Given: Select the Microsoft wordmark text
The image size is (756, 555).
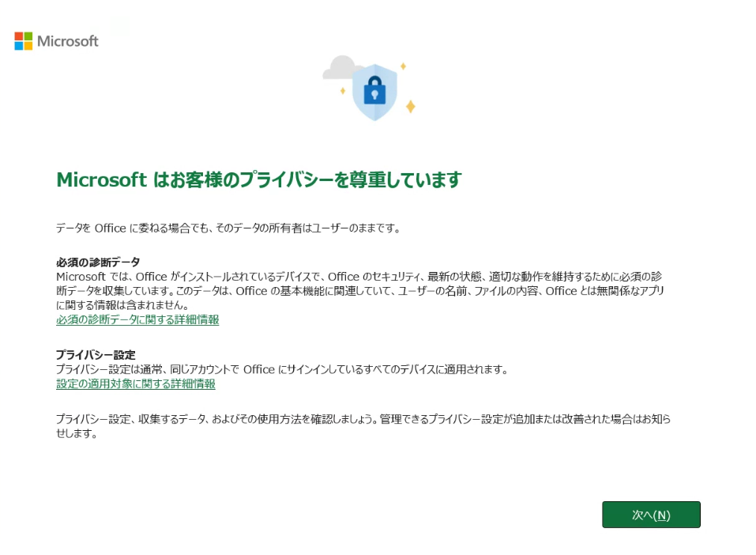Looking at the screenshot, I should (x=68, y=41).
